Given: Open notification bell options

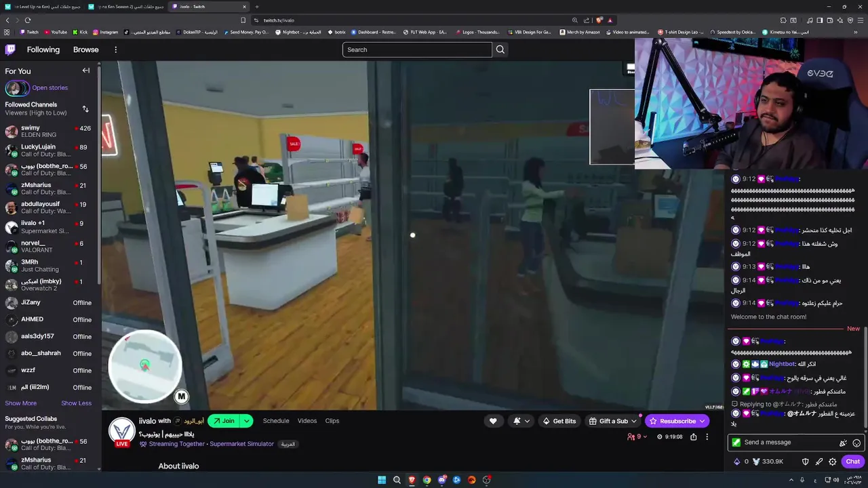Looking at the screenshot, I should [521, 421].
